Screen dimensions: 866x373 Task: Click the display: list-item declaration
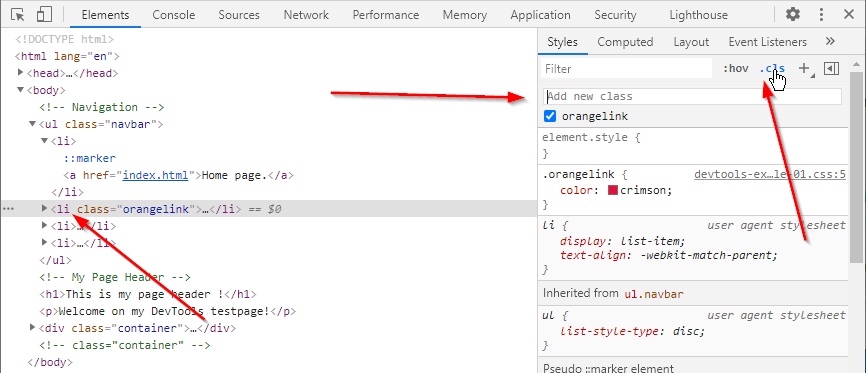622,241
